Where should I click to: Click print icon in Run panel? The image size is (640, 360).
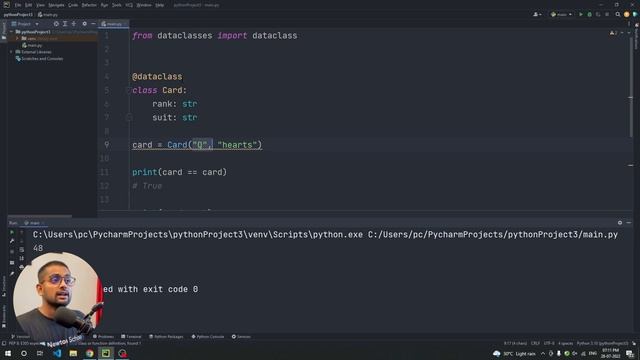click(22, 267)
